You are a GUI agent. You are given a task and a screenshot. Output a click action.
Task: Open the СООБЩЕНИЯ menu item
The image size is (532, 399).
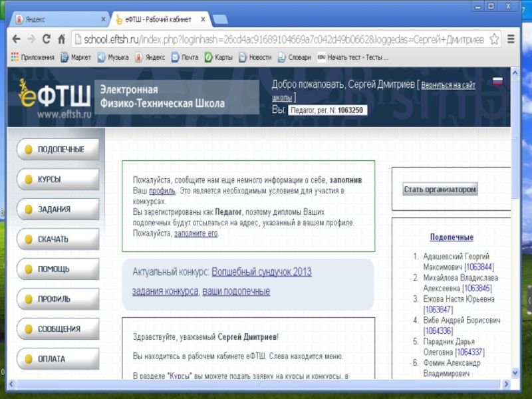pos(58,329)
